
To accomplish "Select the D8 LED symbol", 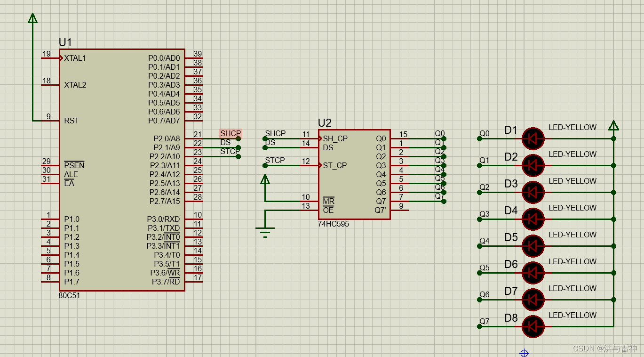I will [x=533, y=326].
